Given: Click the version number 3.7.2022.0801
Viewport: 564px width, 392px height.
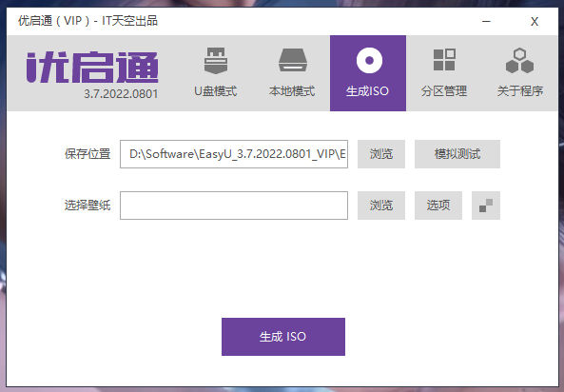Looking at the screenshot, I should click(x=121, y=94).
